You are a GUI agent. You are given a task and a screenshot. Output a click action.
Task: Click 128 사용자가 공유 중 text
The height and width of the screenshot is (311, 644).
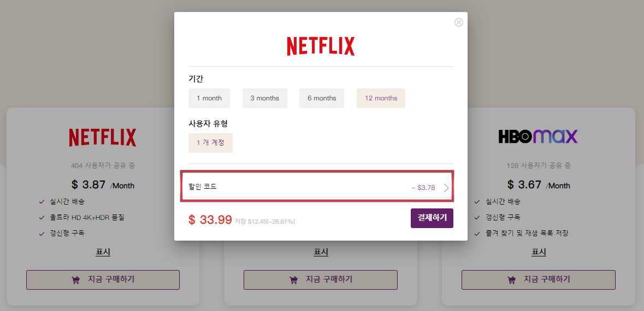539,166
